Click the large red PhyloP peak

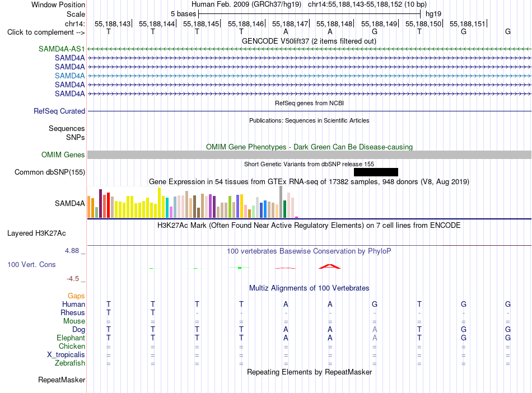coord(330,266)
